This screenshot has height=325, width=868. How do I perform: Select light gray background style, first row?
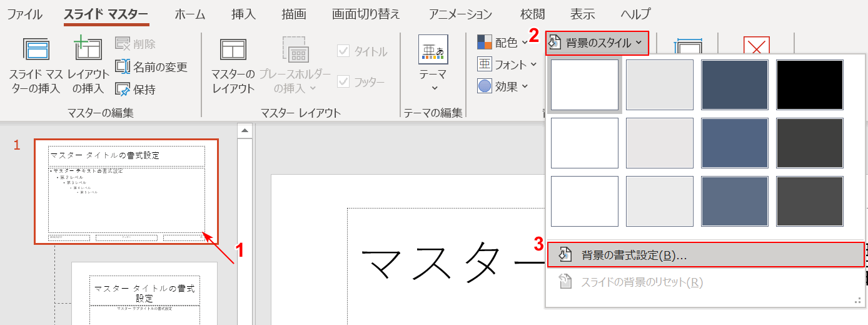coord(660,85)
